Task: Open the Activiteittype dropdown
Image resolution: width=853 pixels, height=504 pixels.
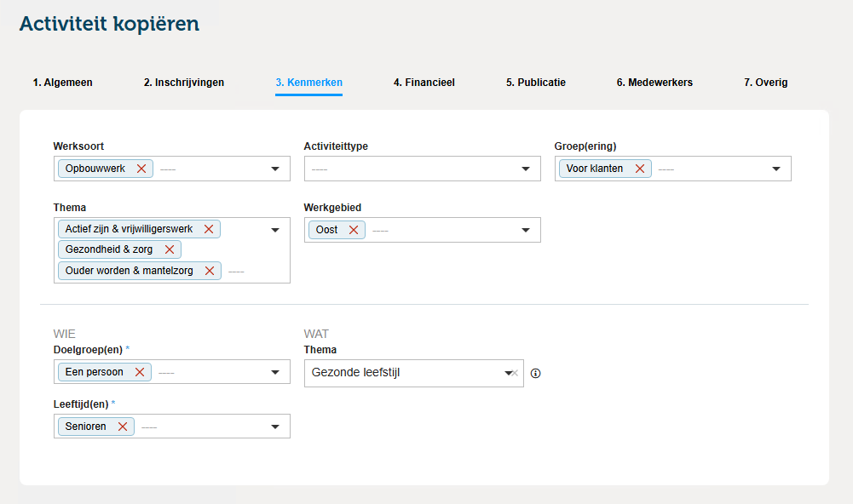Action: point(526,169)
